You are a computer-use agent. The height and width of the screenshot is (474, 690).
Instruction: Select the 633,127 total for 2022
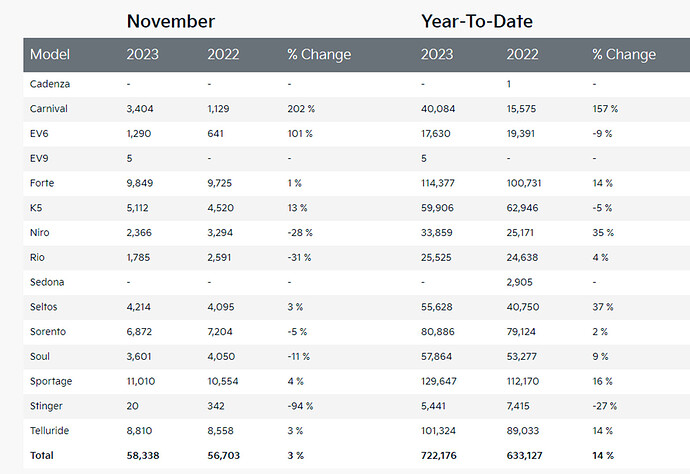(527, 455)
